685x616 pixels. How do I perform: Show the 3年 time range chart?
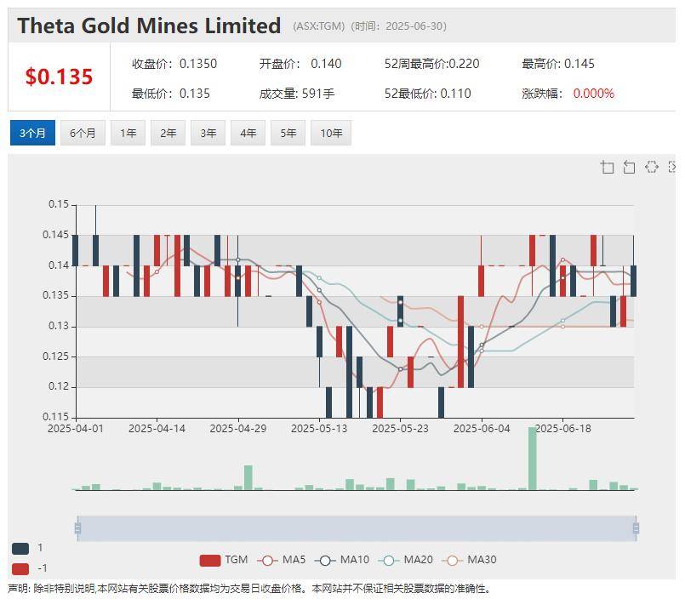click(x=208, y=133)
